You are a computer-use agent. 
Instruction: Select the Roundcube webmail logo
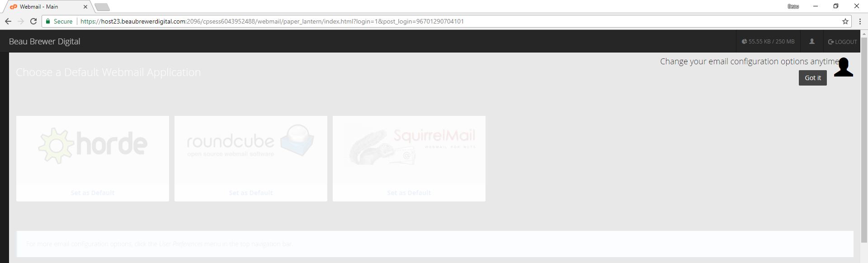(x=250, y=141)
